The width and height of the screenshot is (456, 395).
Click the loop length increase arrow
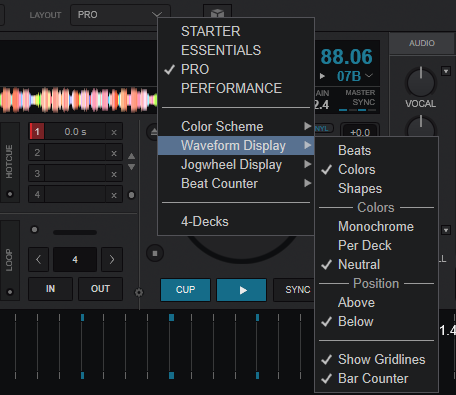click(x=112, y=259)
